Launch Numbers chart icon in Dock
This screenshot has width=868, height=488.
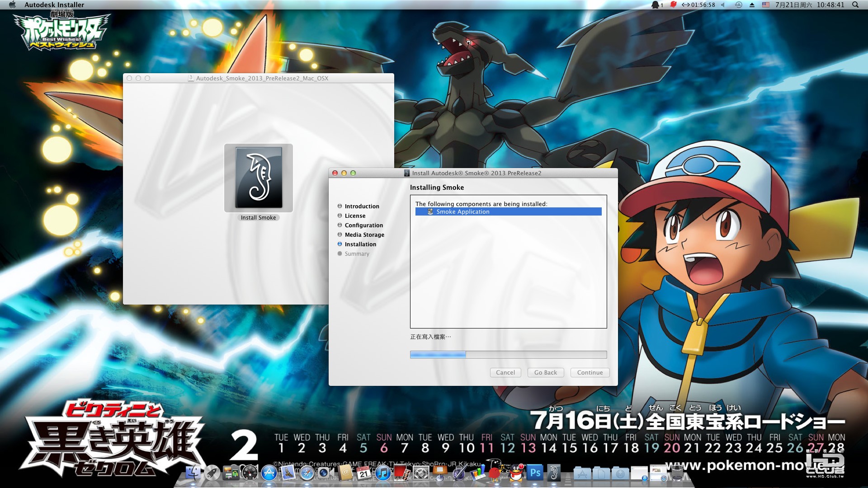pos(478,473)
